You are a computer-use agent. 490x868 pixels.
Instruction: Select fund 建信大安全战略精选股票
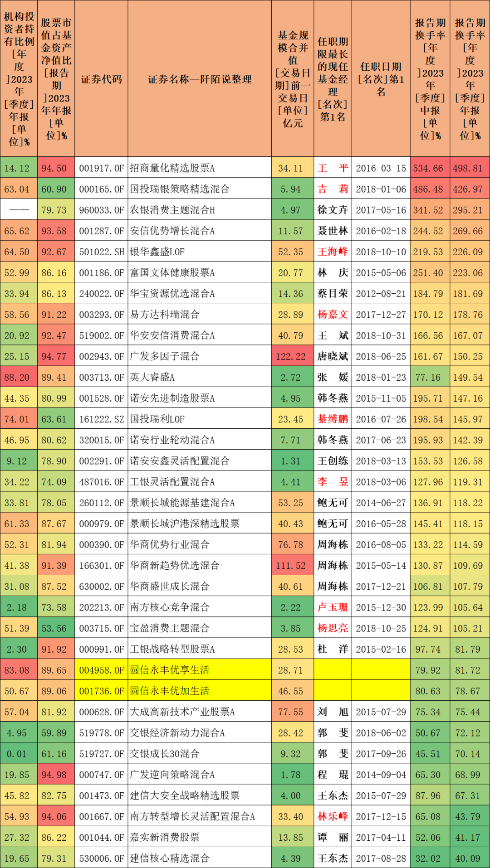click(x=185, y=795)
